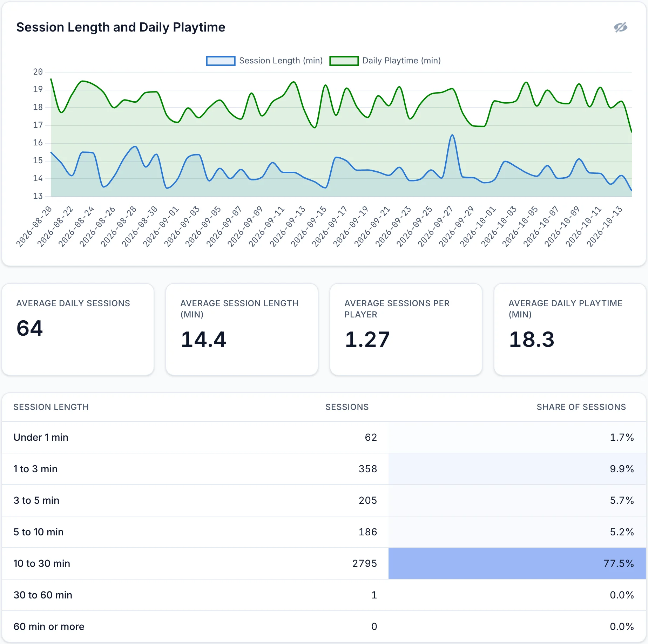The image size is (648, 644).
Task: Click the SESSION LENGTH column header
Action: coord(51,407)
